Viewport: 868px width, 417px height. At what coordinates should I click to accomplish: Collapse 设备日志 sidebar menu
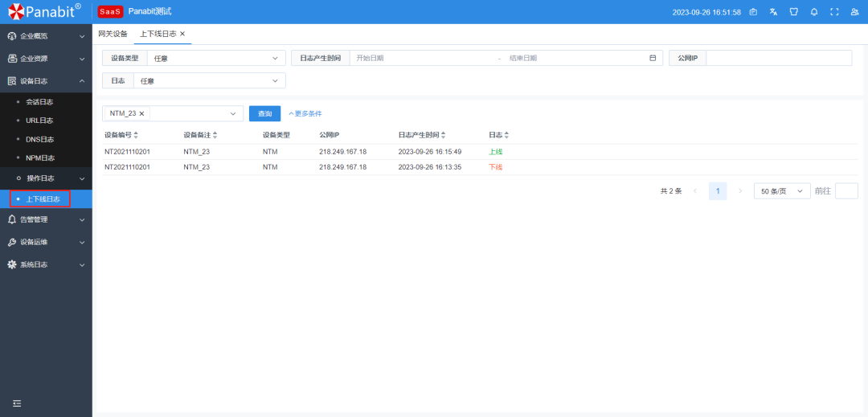46,81
